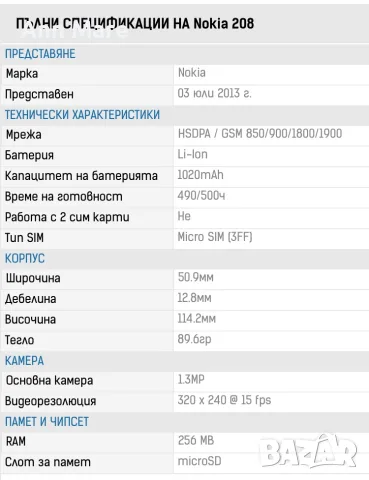Screen dimensions: 369x480
Task: Click ПАМЕТ И ЧИПСЕТ section header
Action: coord(47,422)
